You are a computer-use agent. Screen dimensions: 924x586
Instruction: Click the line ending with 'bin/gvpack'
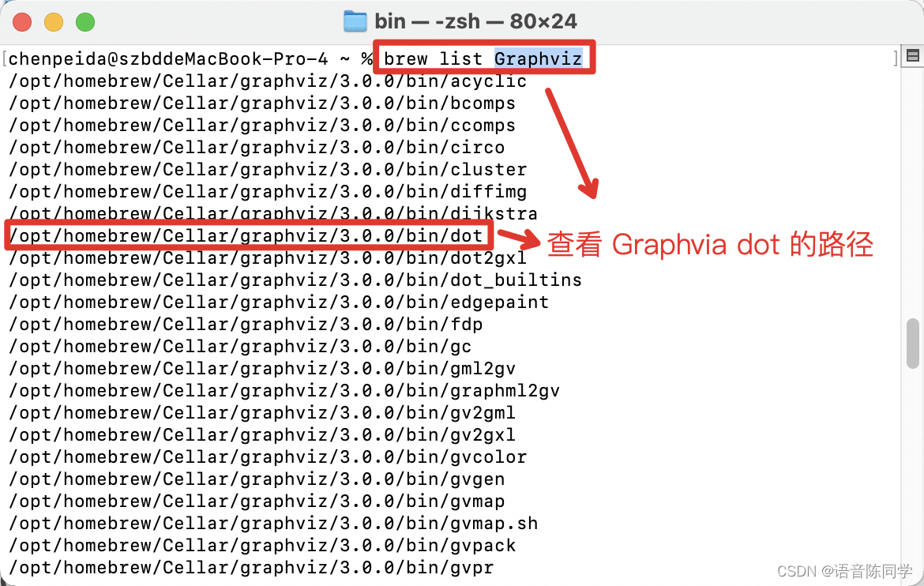point(262,545)
